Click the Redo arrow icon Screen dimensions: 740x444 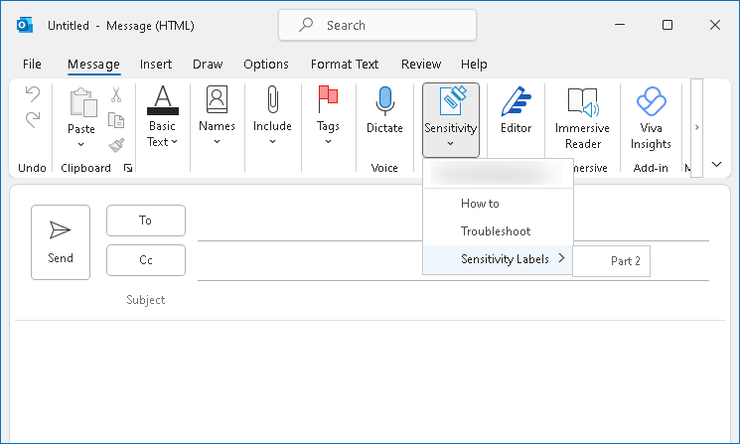(x=32, y=119)
